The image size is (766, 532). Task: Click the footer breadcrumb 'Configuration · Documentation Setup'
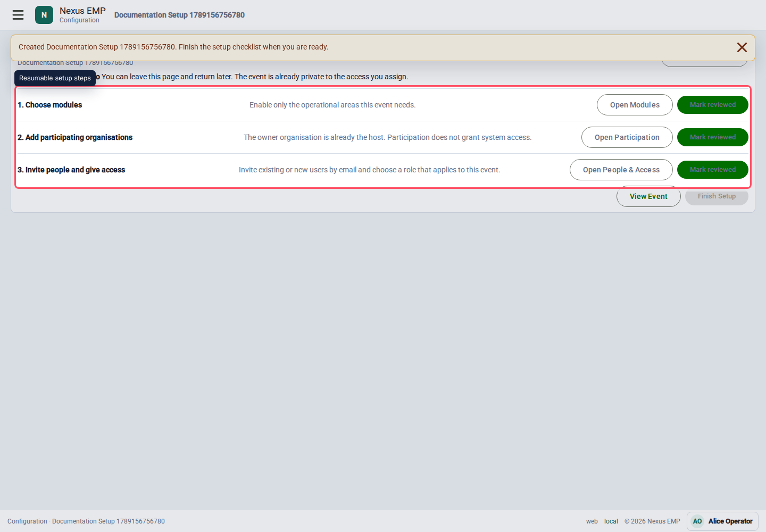coord(86,521)
